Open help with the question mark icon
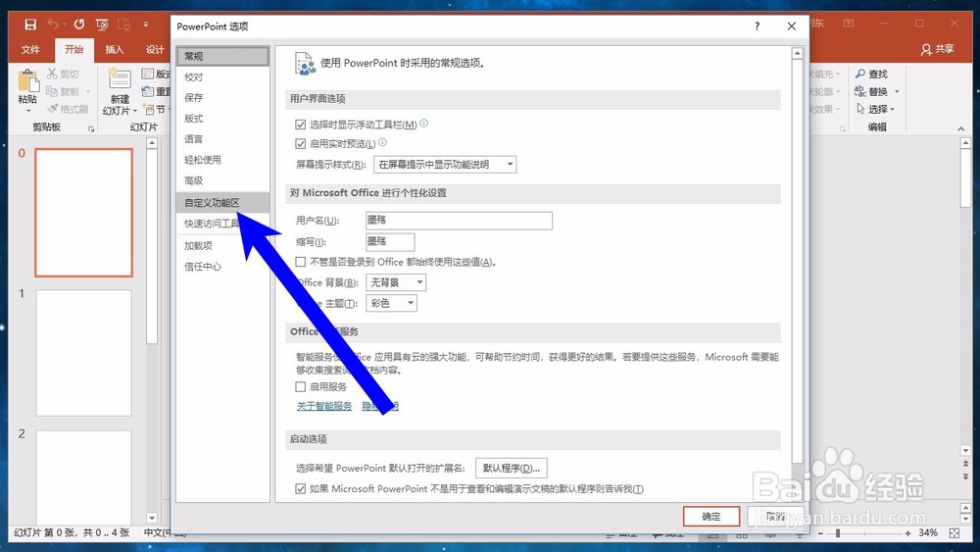Screen dimensions: 980x552 click(x=757, y=26)
